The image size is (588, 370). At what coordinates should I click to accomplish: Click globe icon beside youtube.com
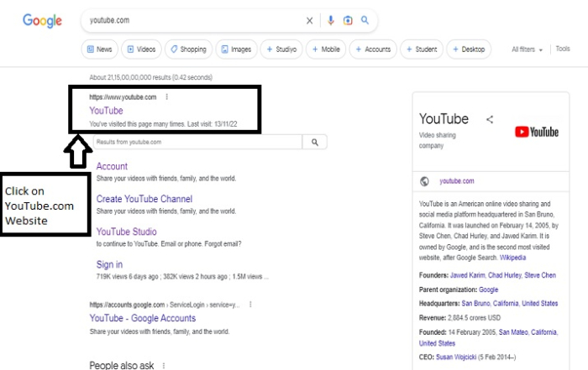coord(424,181)
